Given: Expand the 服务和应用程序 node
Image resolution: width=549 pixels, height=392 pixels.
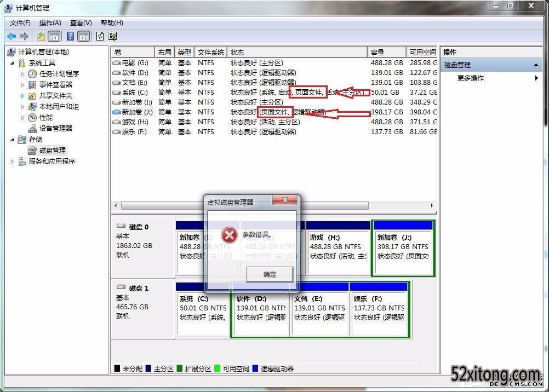Looking at the screenshot, I should pos(12,162).
